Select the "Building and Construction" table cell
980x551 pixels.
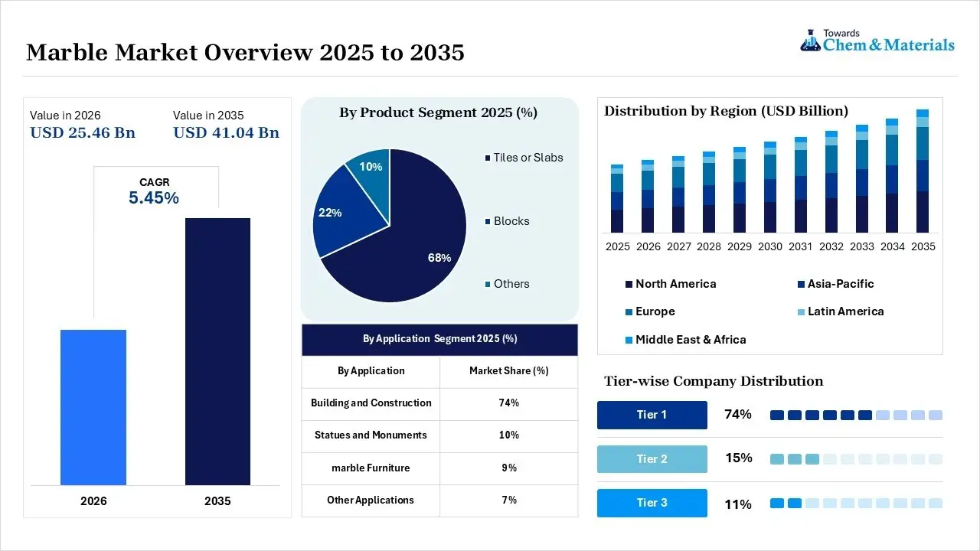(x=371, y=403)
